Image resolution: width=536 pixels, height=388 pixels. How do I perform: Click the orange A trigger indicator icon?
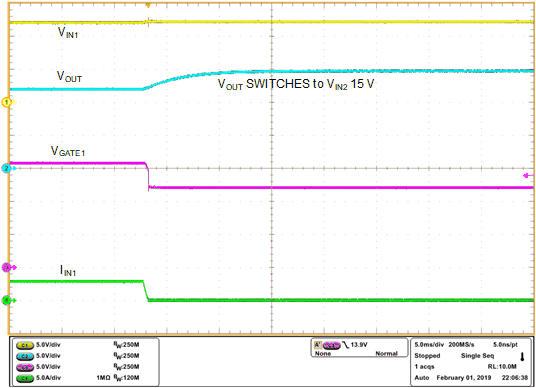(318, 345)
